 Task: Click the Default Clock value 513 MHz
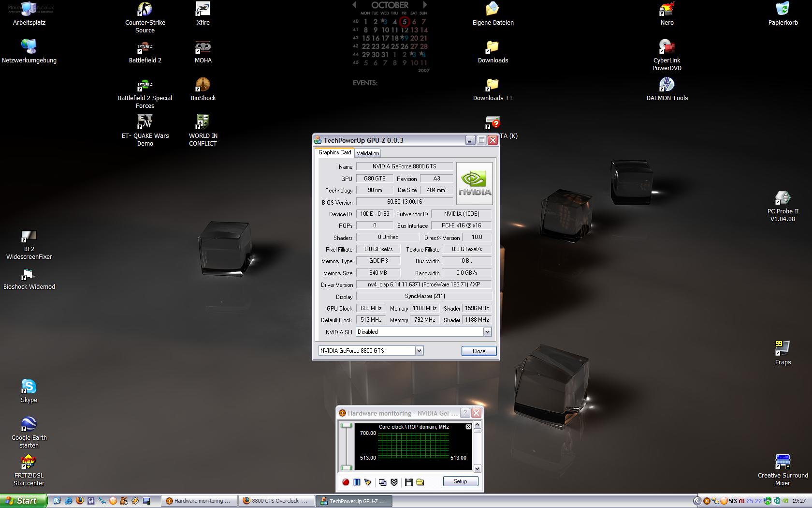point(371,320)
